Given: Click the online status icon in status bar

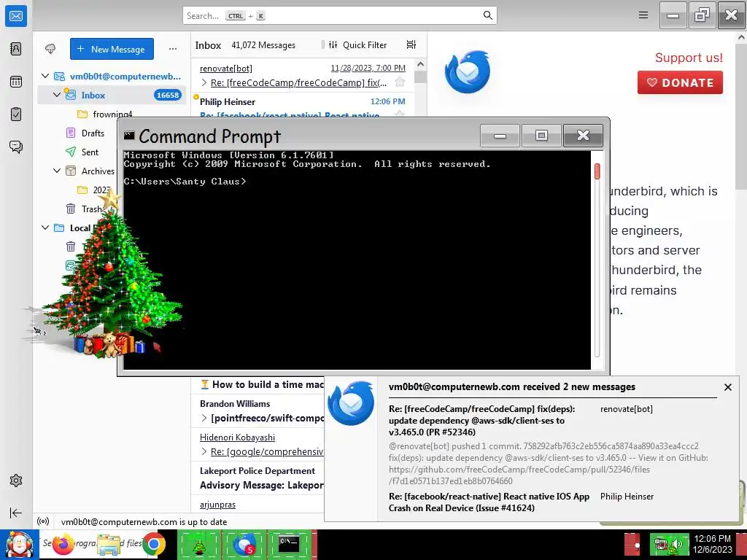Looking at the screenshot, I should (x=43, y=521).
